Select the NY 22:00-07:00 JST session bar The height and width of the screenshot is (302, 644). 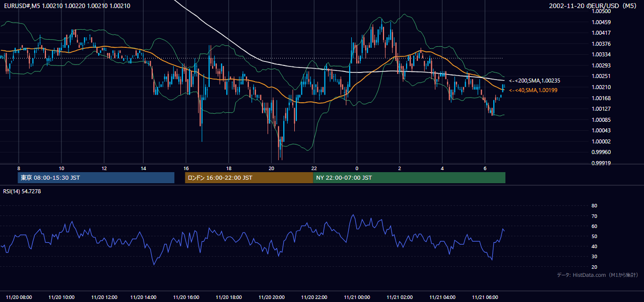pos(409,178)
